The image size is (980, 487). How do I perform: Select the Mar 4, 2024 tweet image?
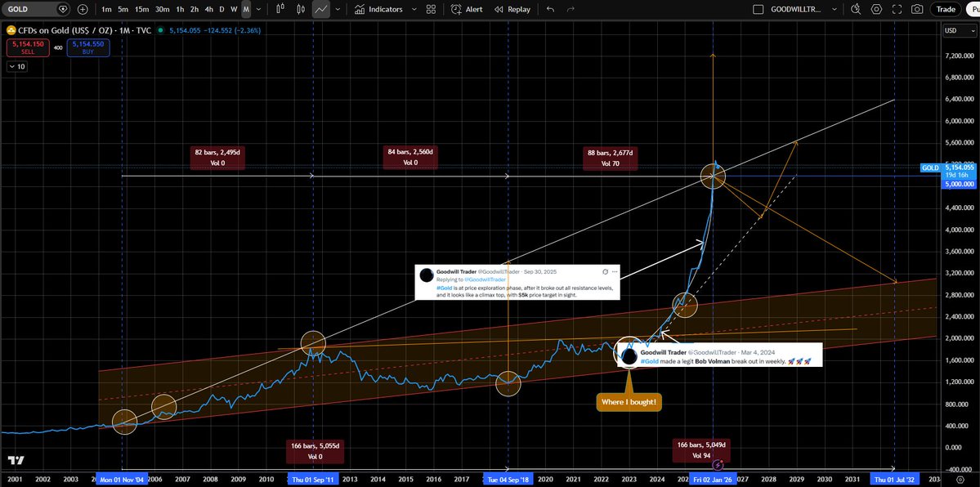pos(718,355)
